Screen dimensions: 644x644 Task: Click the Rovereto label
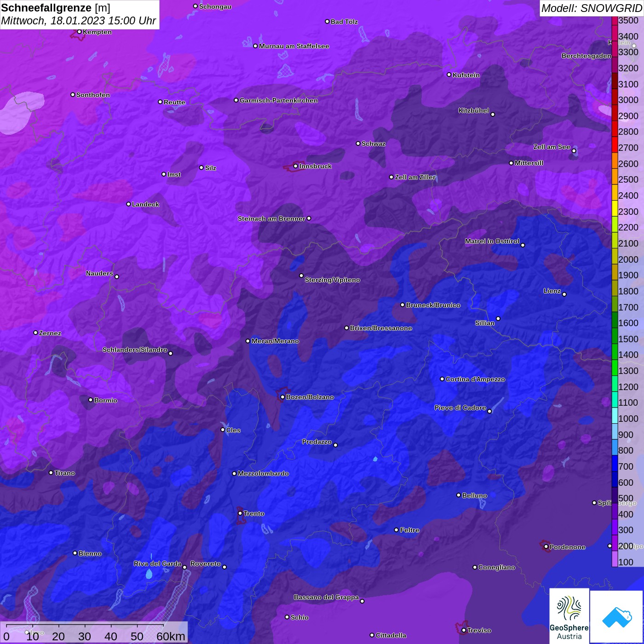point(206,563)
